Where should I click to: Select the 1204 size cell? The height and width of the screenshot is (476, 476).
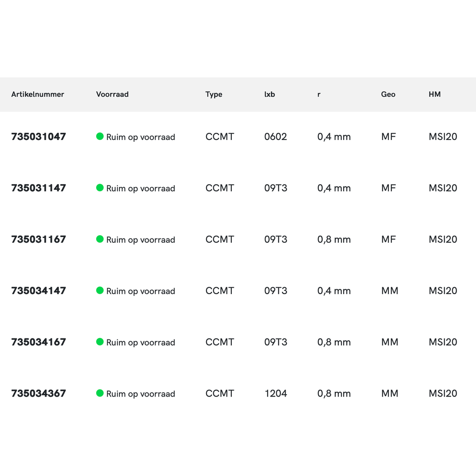(276, 394)
